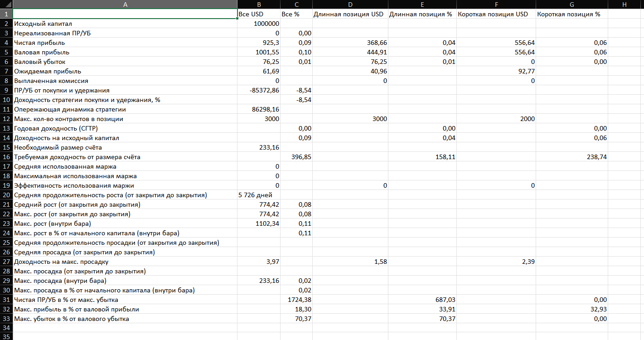Select 'Доходность на исходный капитал' cell
The image size is (644, 340).
coord(125,138)
